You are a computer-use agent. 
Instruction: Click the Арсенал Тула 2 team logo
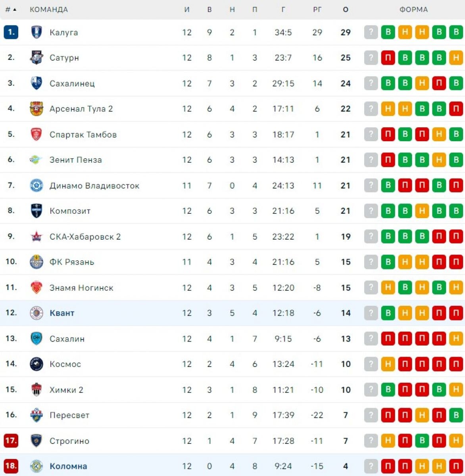(x=37, y=109)
